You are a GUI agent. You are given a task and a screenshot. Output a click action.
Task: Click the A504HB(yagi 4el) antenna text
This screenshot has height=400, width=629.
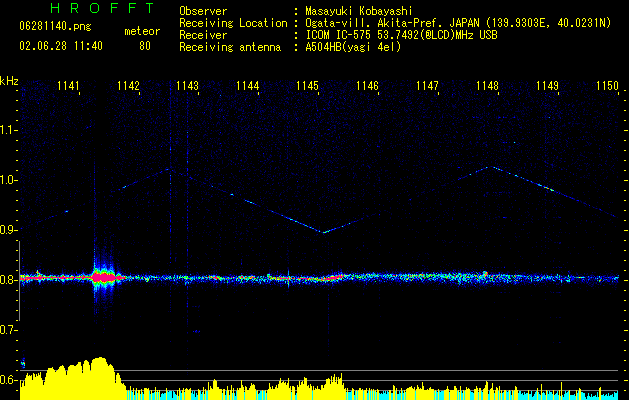pyautogui.click(x=353, y=47)
